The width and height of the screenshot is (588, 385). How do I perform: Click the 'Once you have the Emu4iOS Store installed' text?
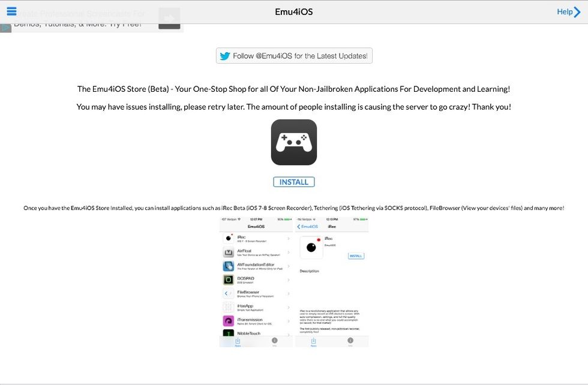[293, 207]
